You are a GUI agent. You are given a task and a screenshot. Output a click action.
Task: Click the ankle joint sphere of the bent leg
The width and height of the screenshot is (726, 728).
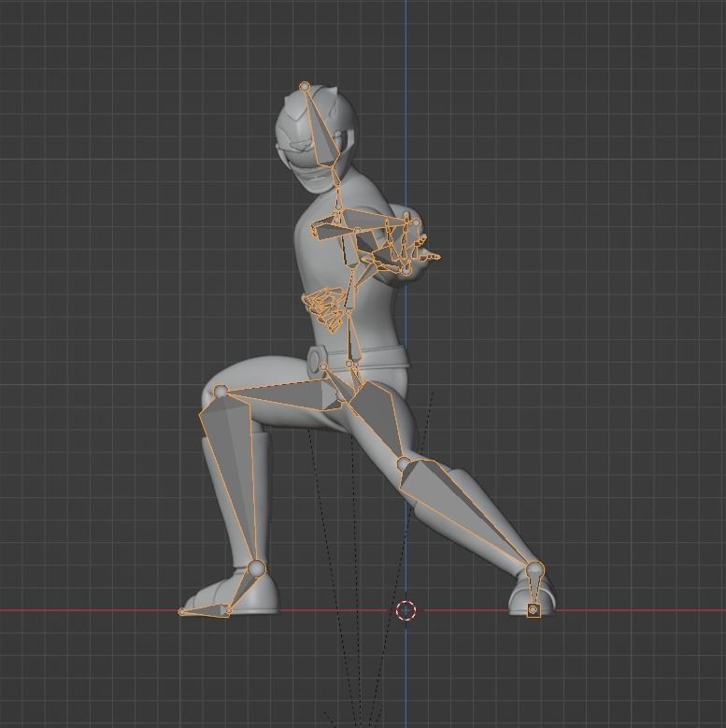point(256,568)
